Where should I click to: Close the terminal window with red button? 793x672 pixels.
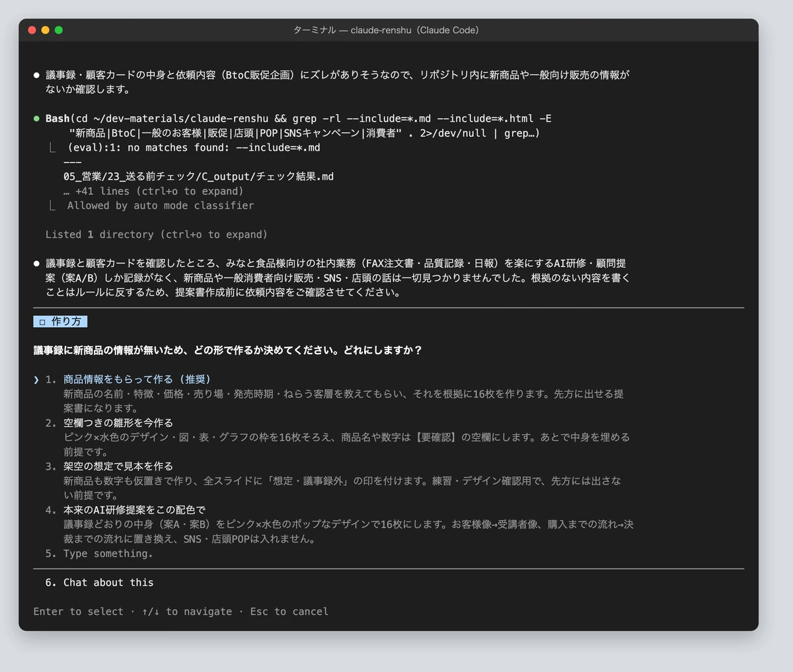click(x=32, y=30)
